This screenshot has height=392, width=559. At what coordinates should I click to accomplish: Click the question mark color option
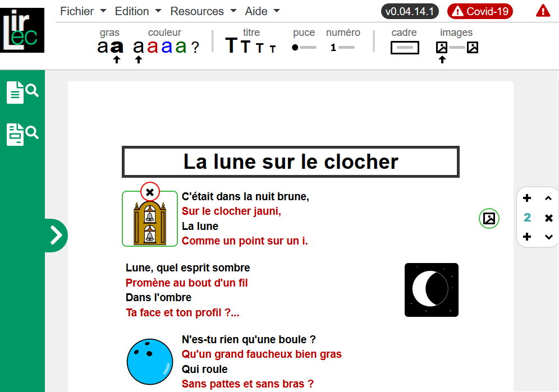point(195,47)
